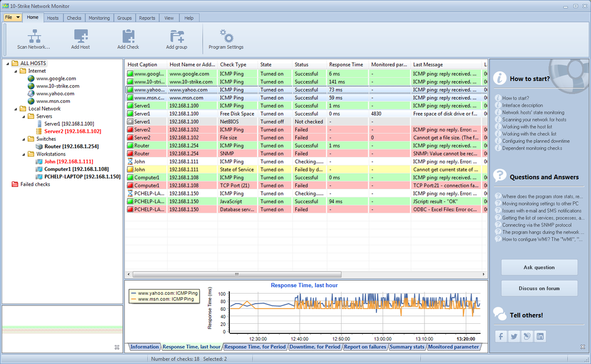Click the Ask question button

[x=538, y=267]
